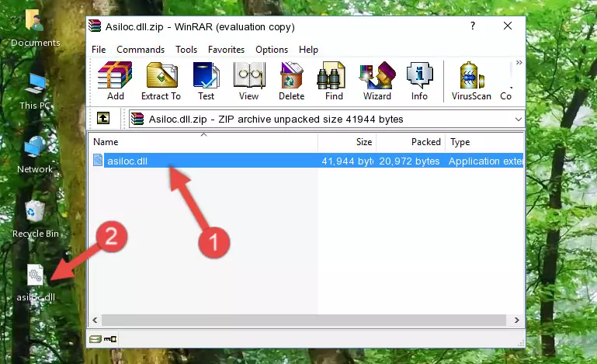Run the Test archive tool
This screenshot has height=364, width=597.
point(206,81)
